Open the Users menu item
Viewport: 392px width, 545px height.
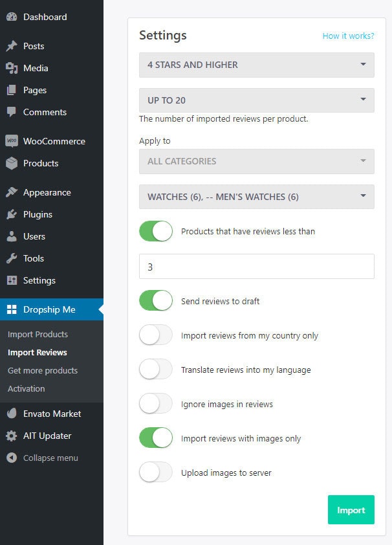pyautogui.click(x=52, y=236)
